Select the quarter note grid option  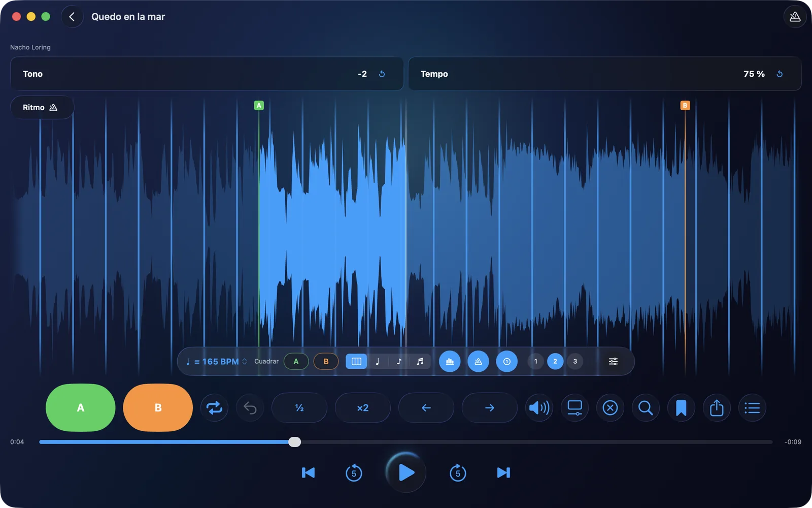click(x=378, y=362)
